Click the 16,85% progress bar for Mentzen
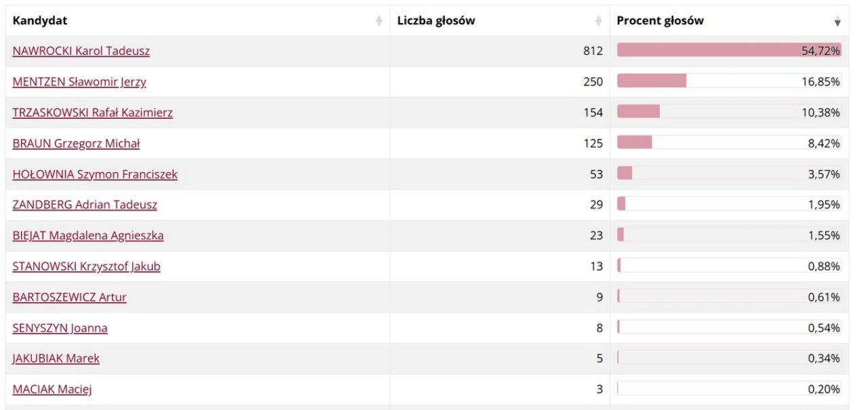Screen dimensions: 868x410 click(729, 81)
